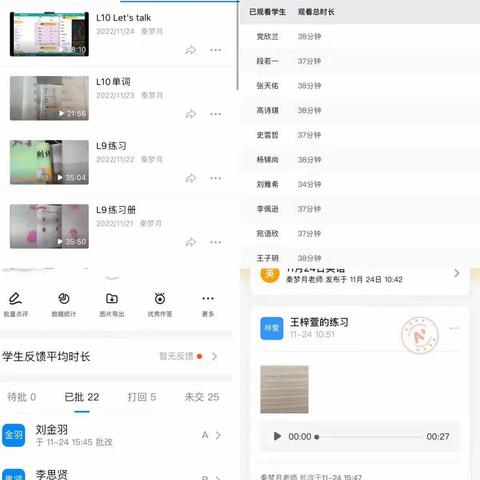
Task: Open the L9 练习 video thumbnail
Action: click(49, 162)
